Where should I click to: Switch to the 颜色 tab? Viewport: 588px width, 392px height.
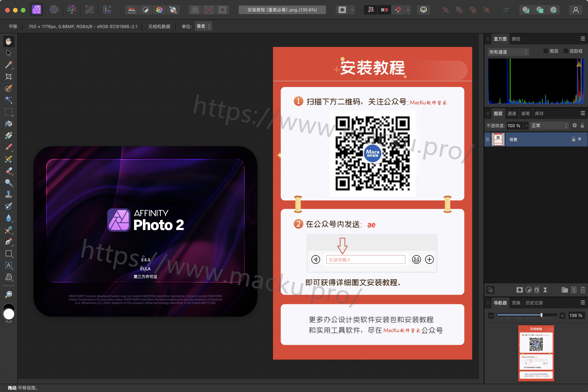516,39
